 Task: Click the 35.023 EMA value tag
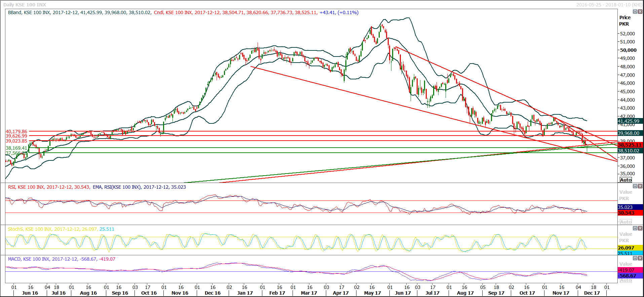pyautogui.click(x=630, y=207)
